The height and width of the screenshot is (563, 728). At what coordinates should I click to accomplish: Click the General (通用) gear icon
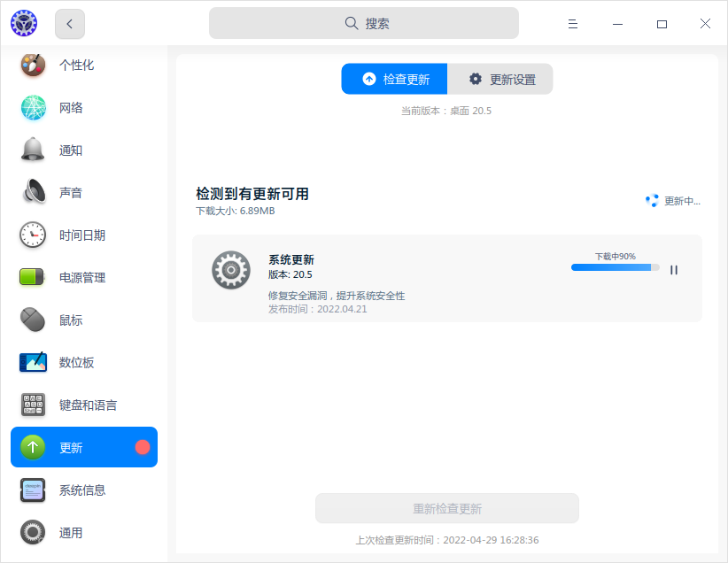pyautogui.click(x=33, y=532)
